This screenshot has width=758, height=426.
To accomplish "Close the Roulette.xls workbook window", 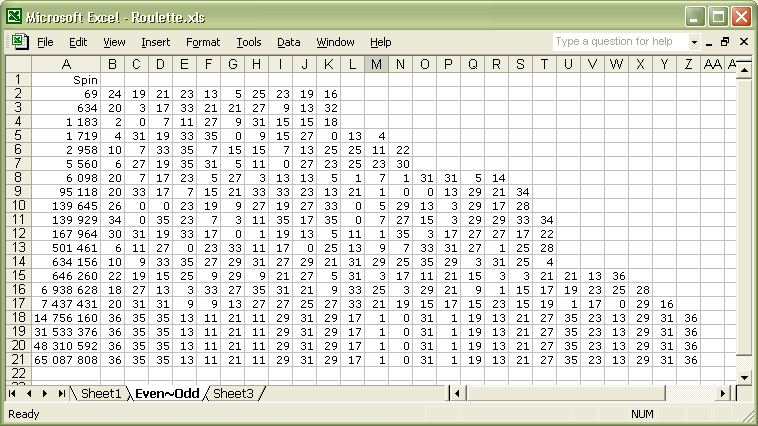I will pyautogui.click(x=743, y=42).
